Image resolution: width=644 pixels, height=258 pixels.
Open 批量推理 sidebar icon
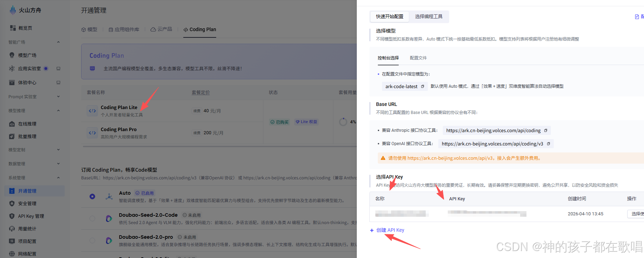click(12, 136)
